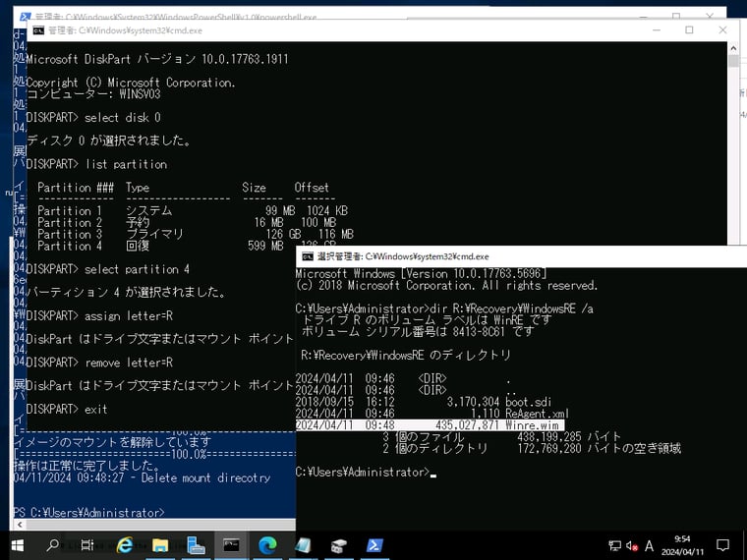Click 'Partition 1' row in list
Screen dimensions: 747x560
(193, 210)
